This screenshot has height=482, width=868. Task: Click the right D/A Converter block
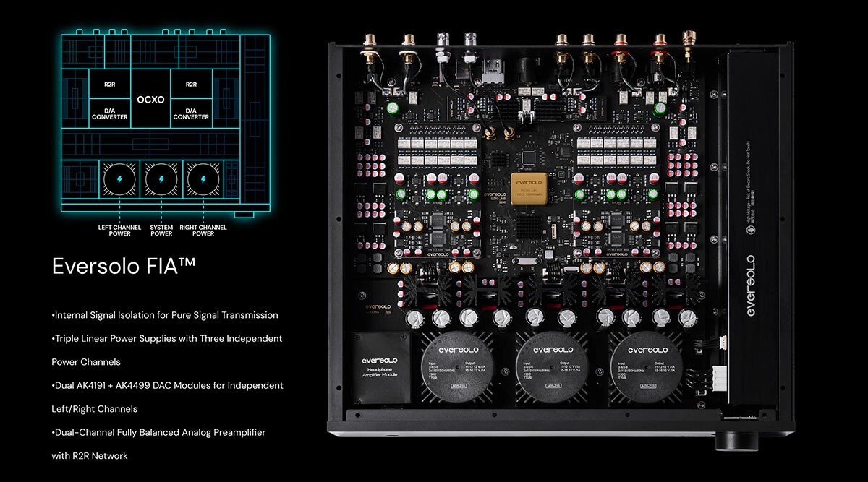tap(191, 113)
